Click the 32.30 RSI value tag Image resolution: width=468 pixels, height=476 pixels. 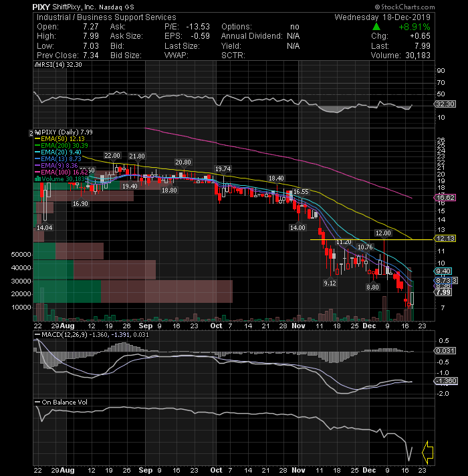(445, 104)
